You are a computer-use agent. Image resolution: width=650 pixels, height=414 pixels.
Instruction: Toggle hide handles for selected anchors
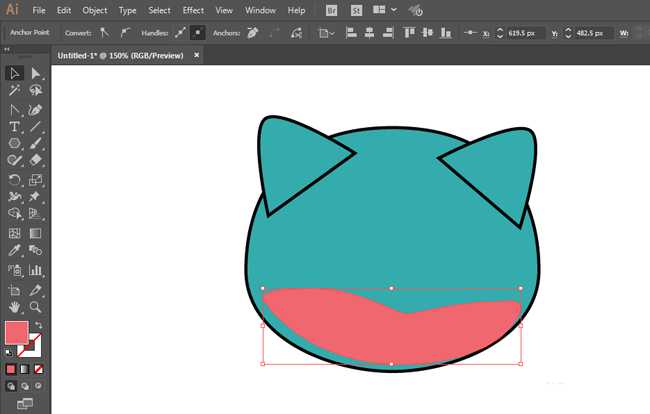coord(197,33)
